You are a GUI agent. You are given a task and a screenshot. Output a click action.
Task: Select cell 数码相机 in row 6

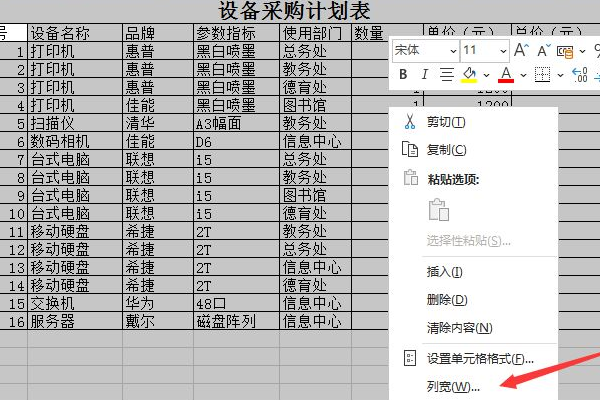click(x=75, y=141)
